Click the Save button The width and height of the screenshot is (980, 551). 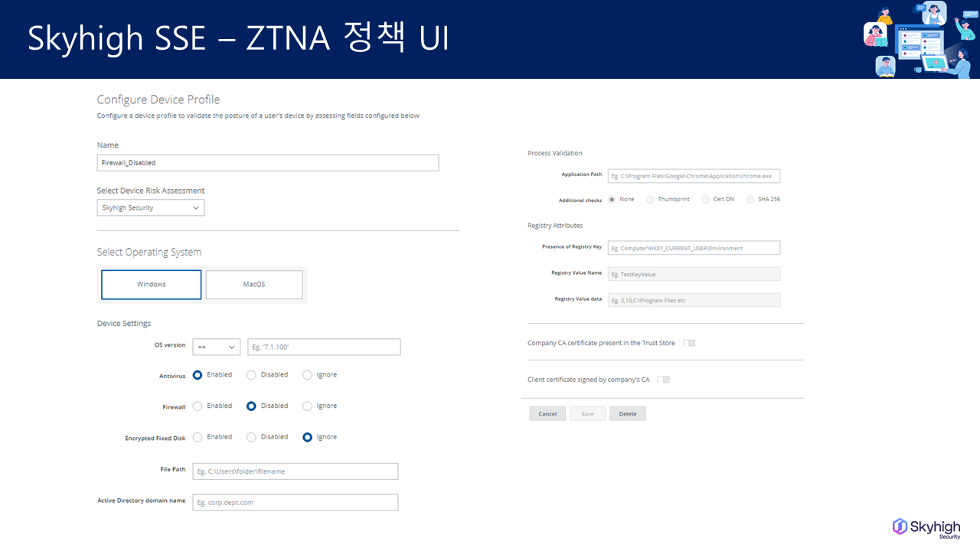point(587,414)
